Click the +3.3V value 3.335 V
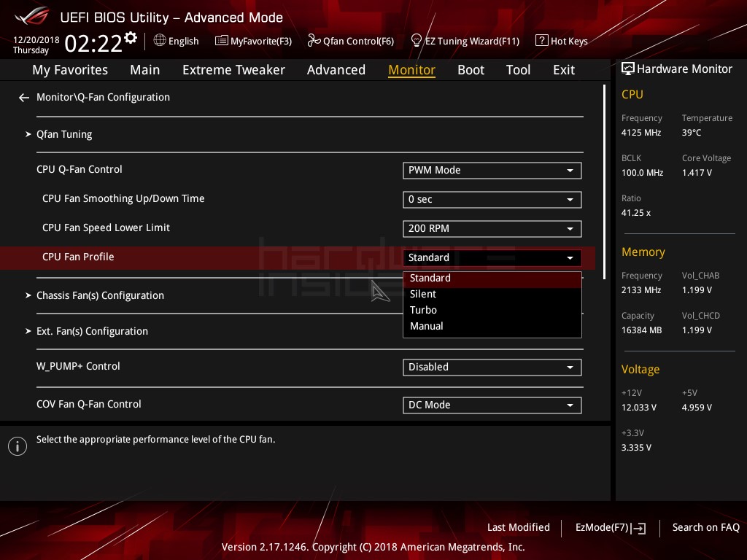Viewport: 747px width, 560px height. point(636,448)
